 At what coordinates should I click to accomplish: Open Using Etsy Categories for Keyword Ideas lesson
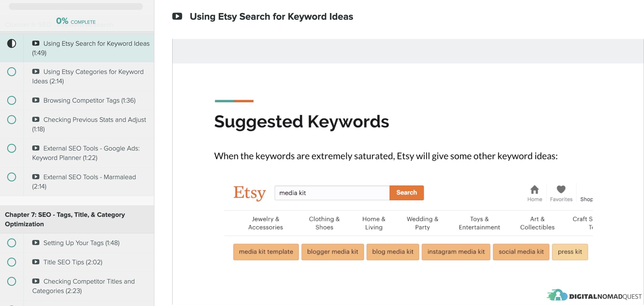(x=77, y=76)
